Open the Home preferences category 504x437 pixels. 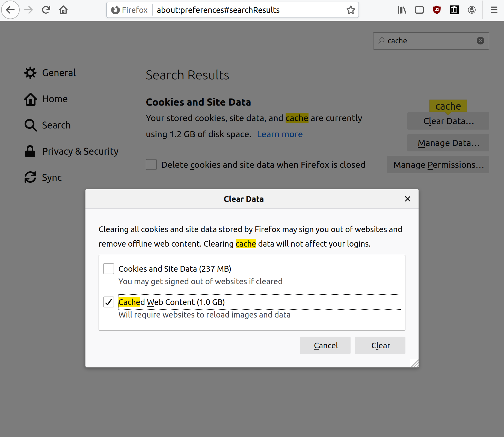tap(46, 99)
